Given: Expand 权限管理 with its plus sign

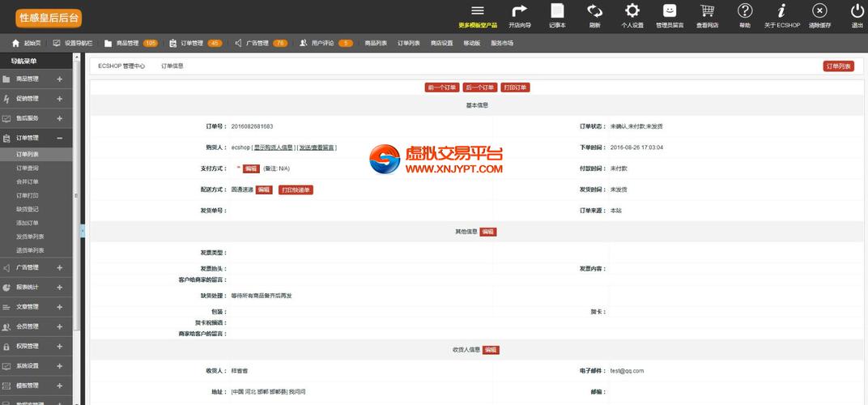Looking at the screenshot, I should (x=60, y=346).
